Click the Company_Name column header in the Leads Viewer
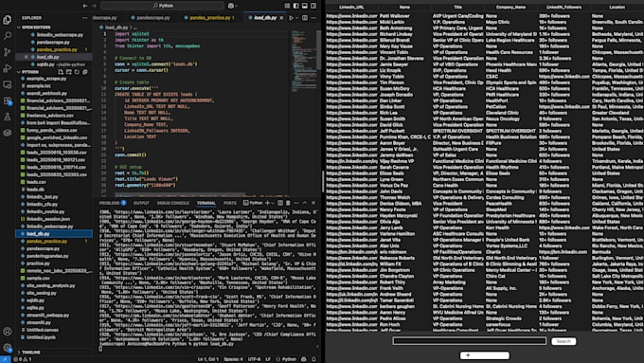This screenshot has height=363, width=644. (x=510, y=7)
